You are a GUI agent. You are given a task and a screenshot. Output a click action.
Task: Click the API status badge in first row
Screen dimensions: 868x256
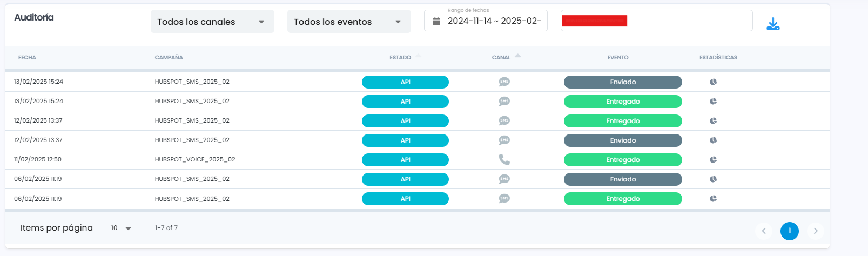(405, 82)
